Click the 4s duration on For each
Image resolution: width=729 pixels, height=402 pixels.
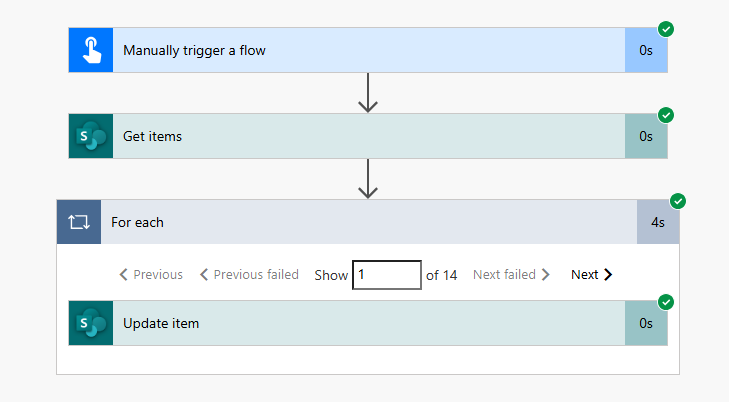[x=658, y=222]
